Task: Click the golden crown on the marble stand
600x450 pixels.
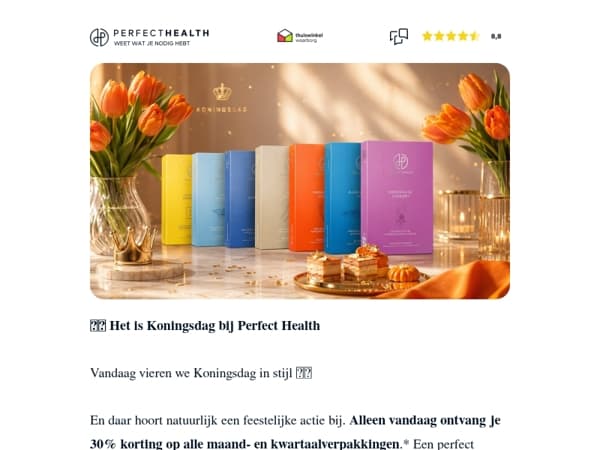Action: [x=134, y=245]
